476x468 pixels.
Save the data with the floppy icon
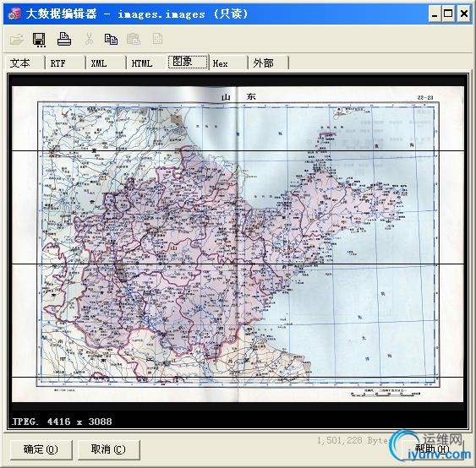tap(39, 40)
